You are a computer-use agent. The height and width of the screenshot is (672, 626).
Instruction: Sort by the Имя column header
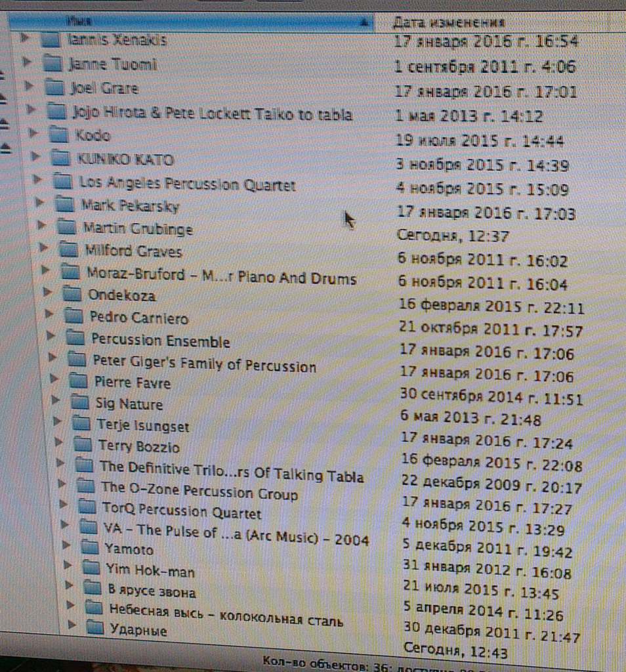(x=197, y=22)
